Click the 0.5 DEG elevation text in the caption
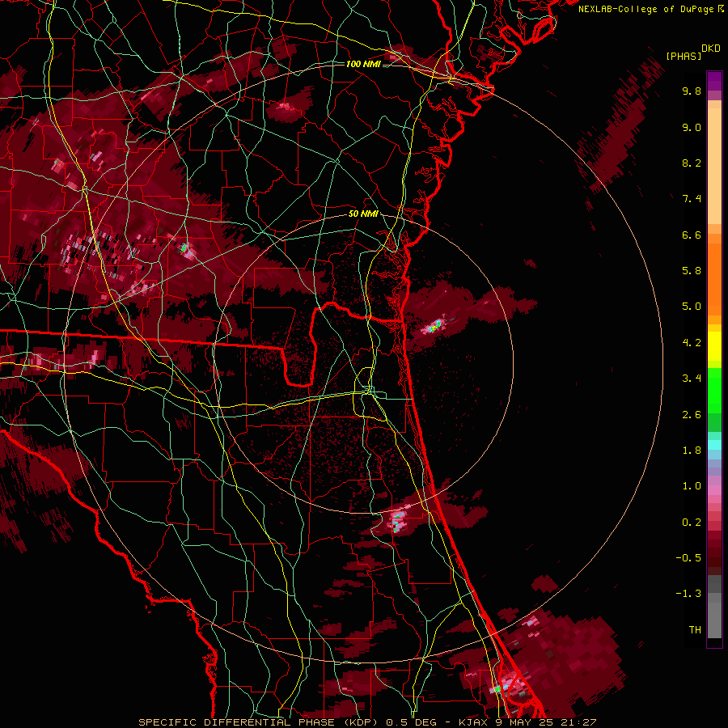728x728 pixels. tap(412, 722)
